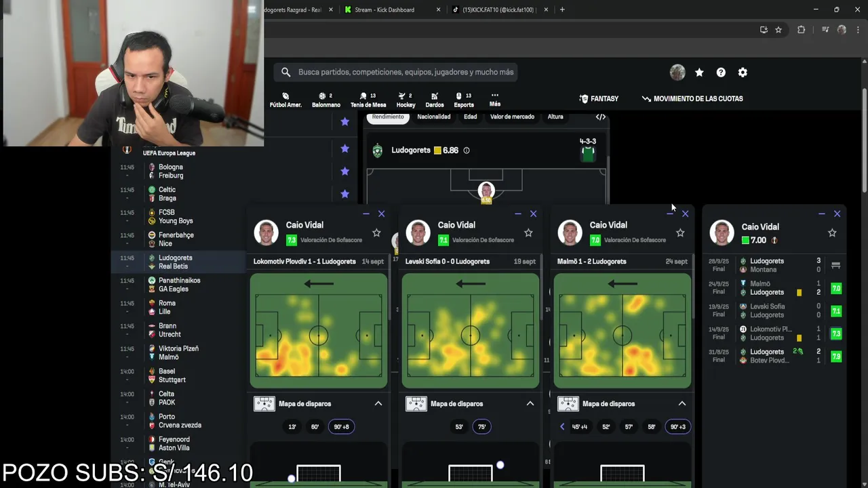Open MOVIMIENTO DE LAS CUOTAS link
This screenshot has width=868, height=488.
[x=692, y=98]
